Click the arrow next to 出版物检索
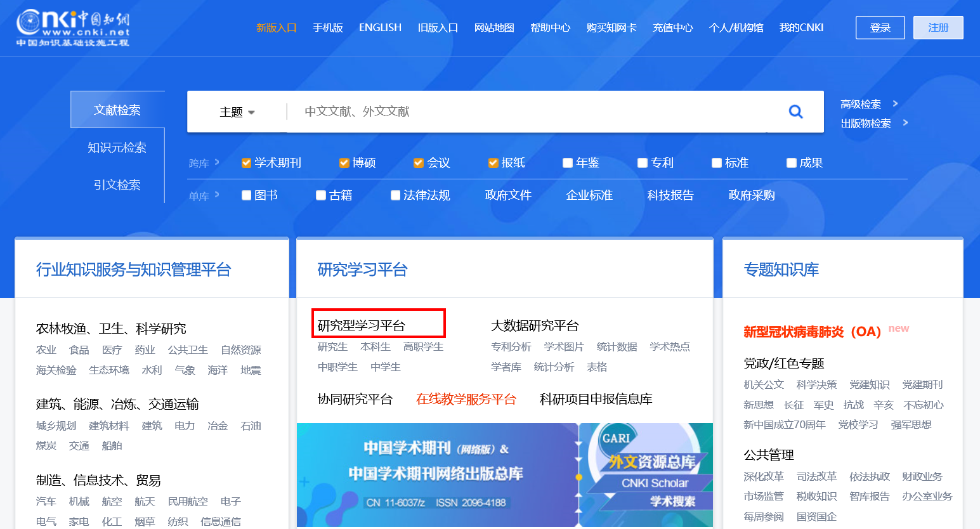The image size is (980, 529). (x=905, y=122)
